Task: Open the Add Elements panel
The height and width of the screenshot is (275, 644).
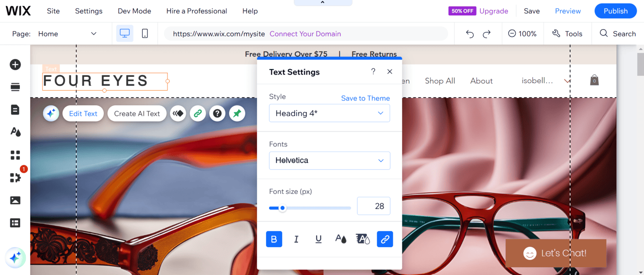Action: pos(15,64)
